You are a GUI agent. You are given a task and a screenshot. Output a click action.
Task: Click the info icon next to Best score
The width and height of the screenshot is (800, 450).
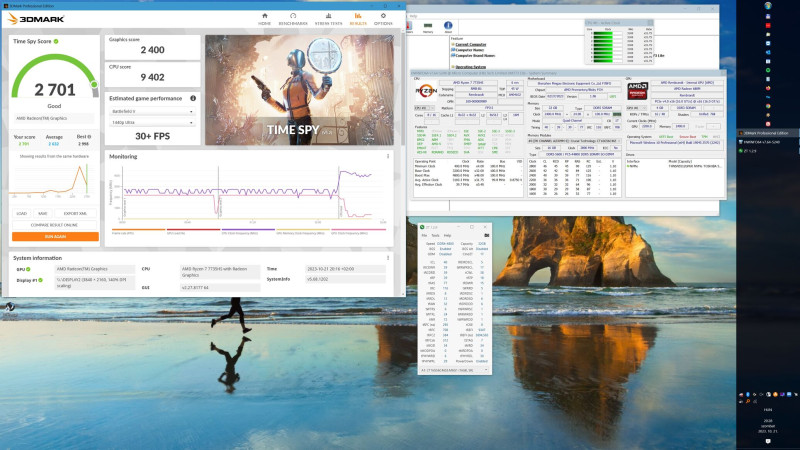(90, 137)
